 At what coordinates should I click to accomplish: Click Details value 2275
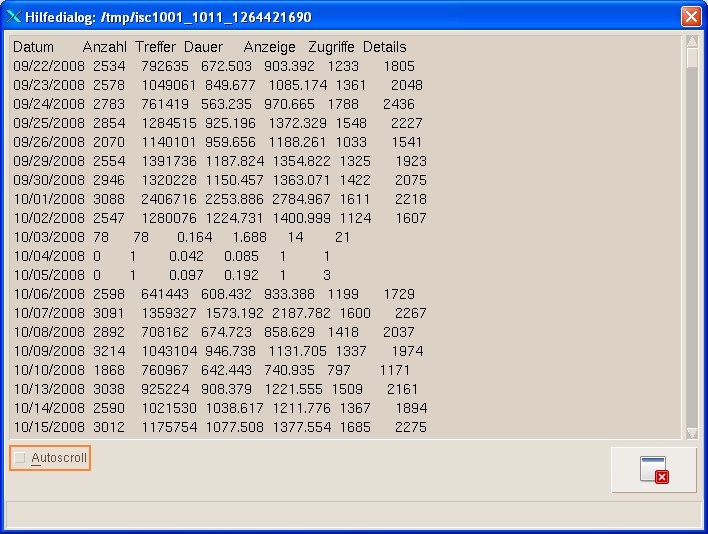(x=411, y=427)
